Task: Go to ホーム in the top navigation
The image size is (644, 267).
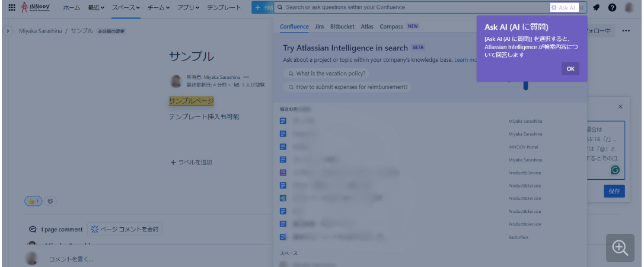Action: tap(72, 7)
